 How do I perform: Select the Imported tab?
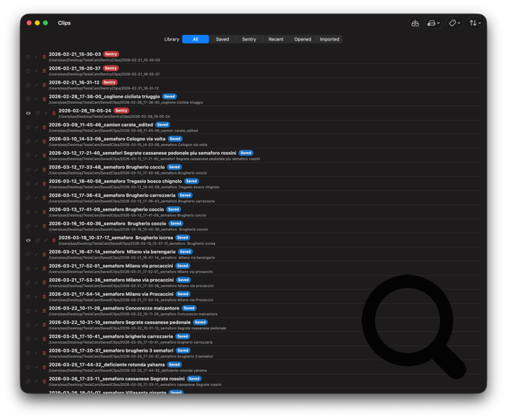click(330, 39)
